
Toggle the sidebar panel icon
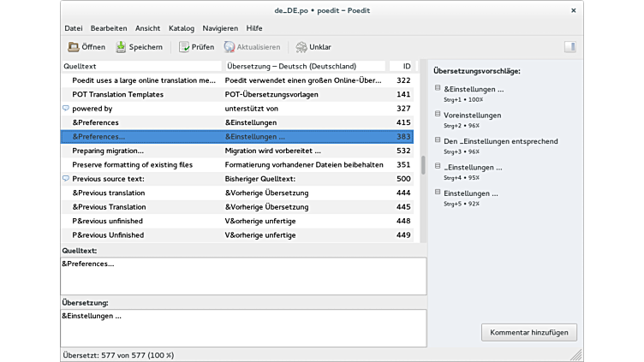569,47
